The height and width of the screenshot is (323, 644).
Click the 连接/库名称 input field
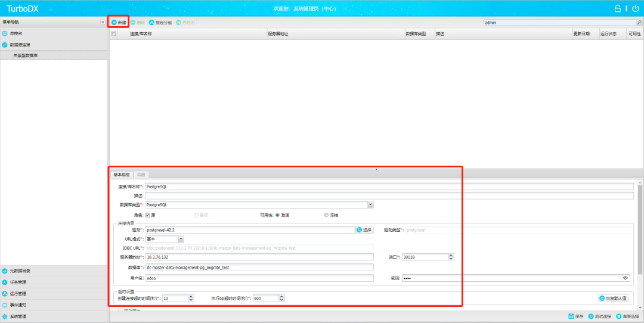pyautogui.click(x=389, y=187)
